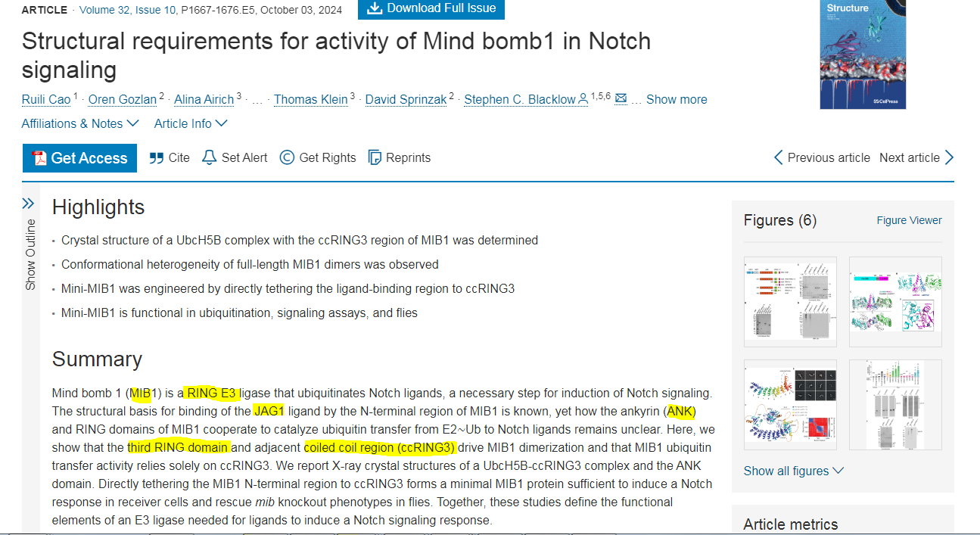Click the highlighted 'JAG1' text

pos(269,411)
